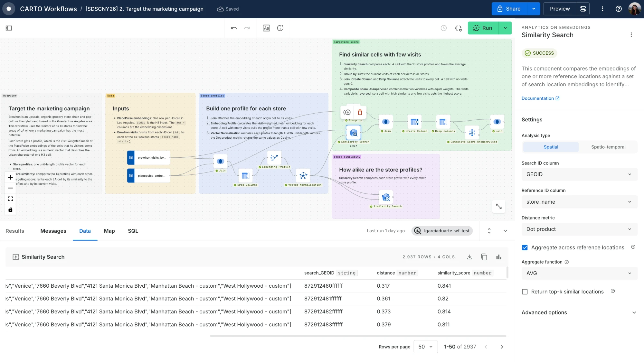The width and height of the screenshot is (644, 362).
Task: Open the Run button dropdown arrow
Action: point(505,28)
